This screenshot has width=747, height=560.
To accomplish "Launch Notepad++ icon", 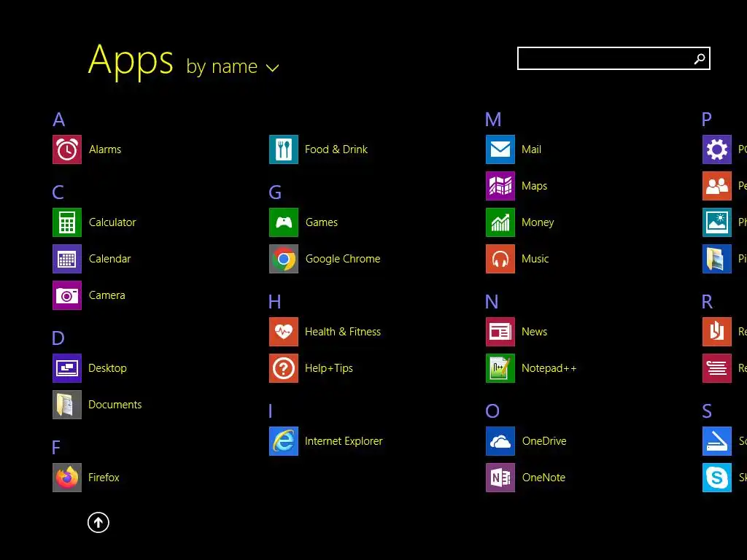I will [x=500, y=368].
